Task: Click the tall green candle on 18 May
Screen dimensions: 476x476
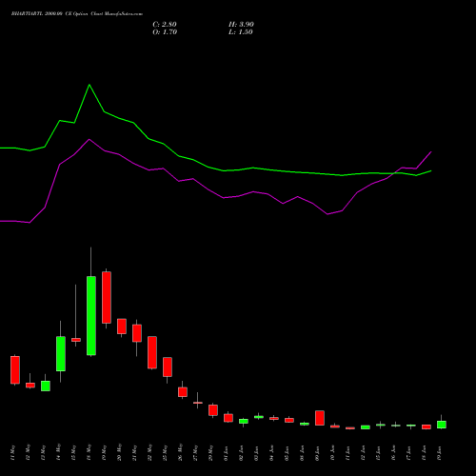Action: [x=91, y=316]
